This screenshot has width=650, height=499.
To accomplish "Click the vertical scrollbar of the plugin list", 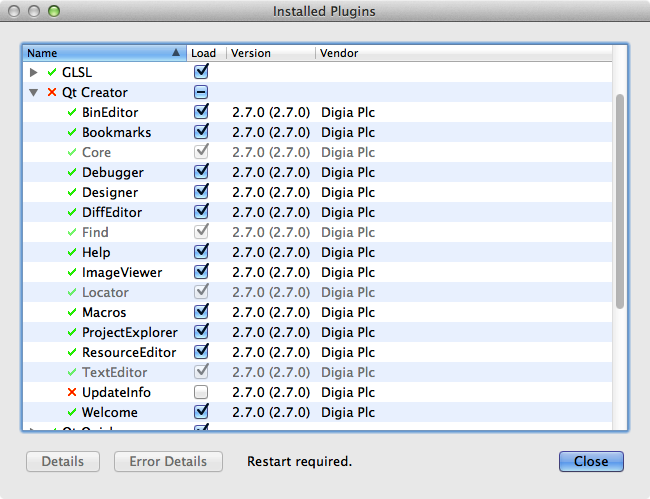I will (620, 200).
